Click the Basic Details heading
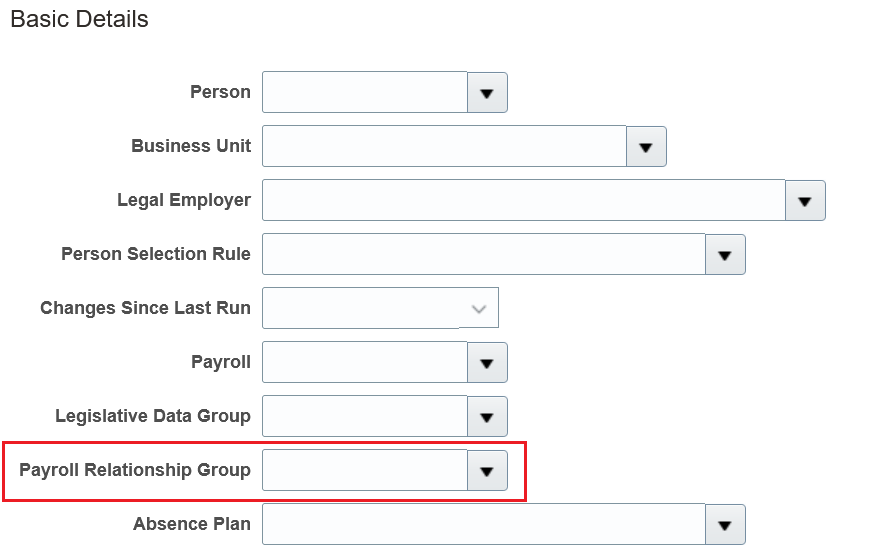 pos(79,19)
